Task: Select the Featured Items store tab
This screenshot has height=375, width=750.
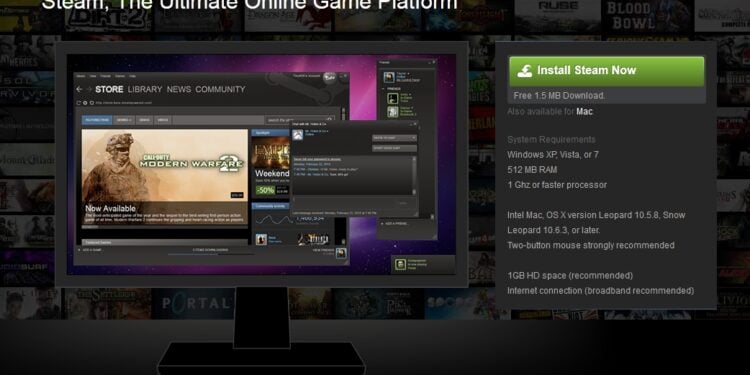Action: coord(97,120)
